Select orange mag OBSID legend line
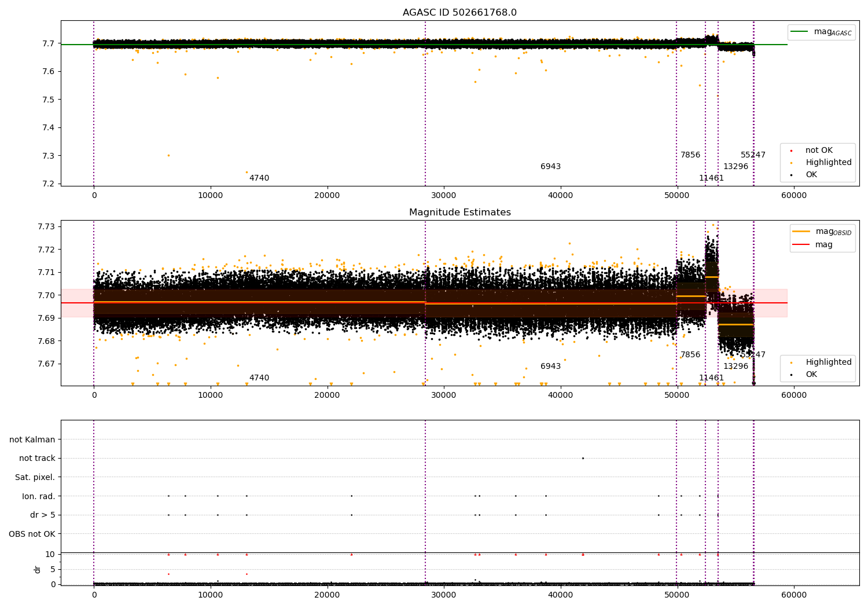The height and width of the screenshot is (608, 868). click(801, 232)
